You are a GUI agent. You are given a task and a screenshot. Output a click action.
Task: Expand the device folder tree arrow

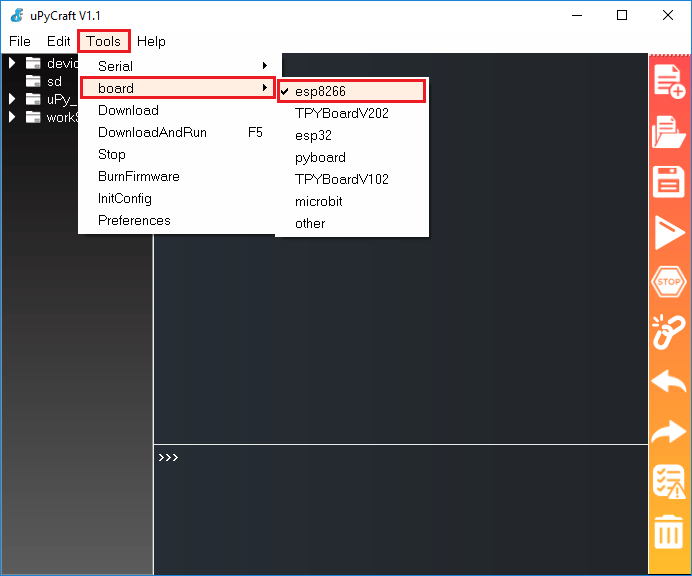click(x=12, y=63)
